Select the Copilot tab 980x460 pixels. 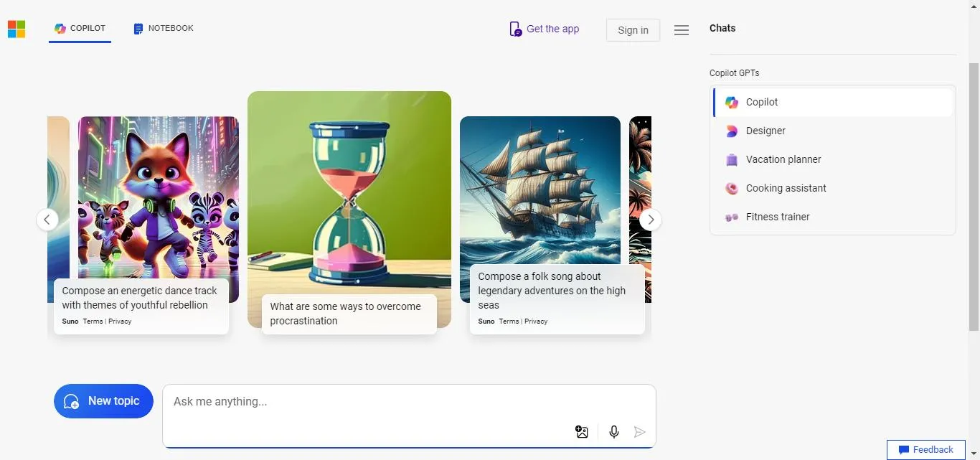click(80, 29)
